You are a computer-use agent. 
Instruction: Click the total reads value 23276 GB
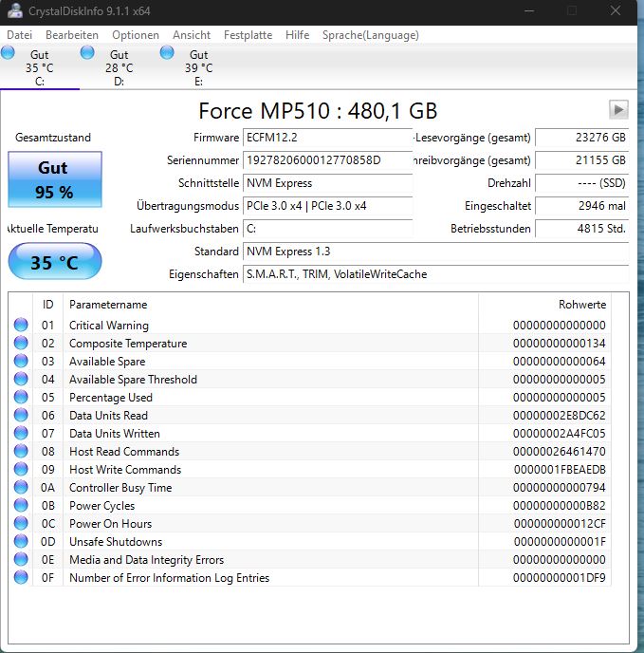[x=582, y=138]
